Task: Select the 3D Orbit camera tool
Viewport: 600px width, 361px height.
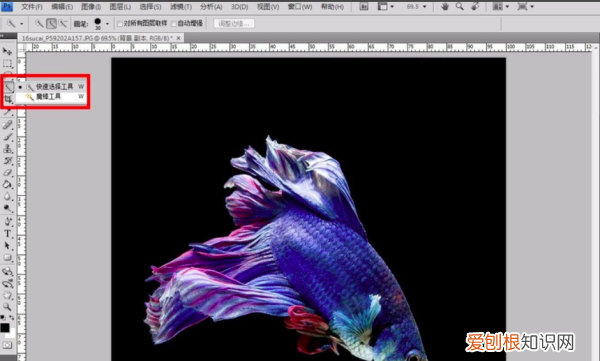Action: [x=7, y=284]
